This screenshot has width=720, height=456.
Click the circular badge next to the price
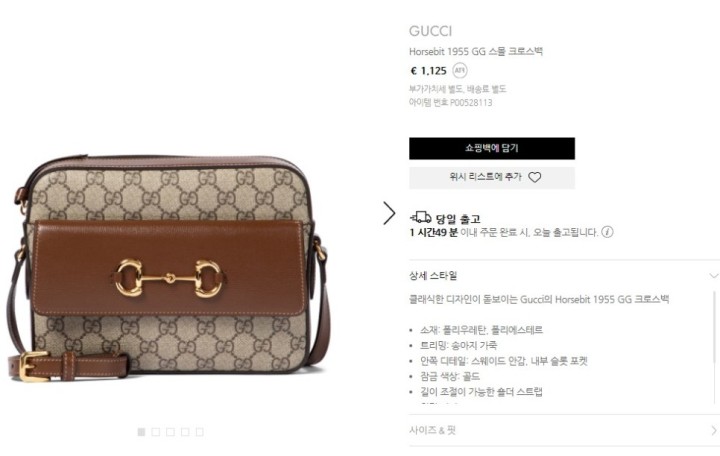pos(460,70)
